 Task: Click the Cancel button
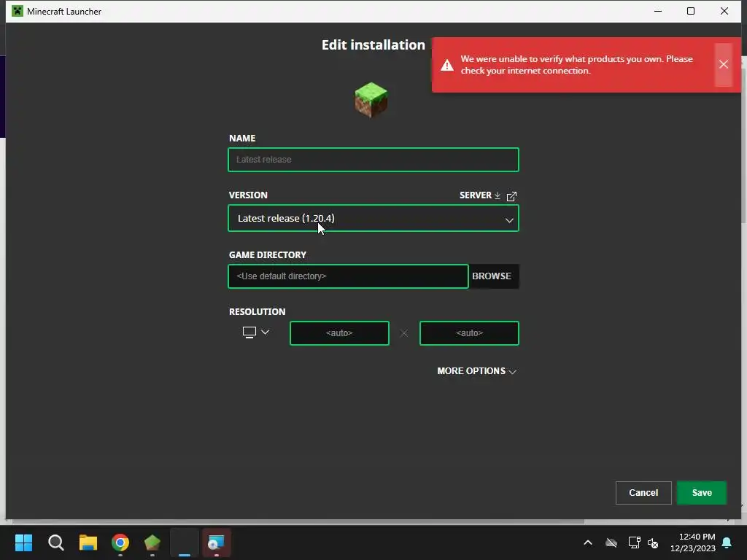click(643, 493)
